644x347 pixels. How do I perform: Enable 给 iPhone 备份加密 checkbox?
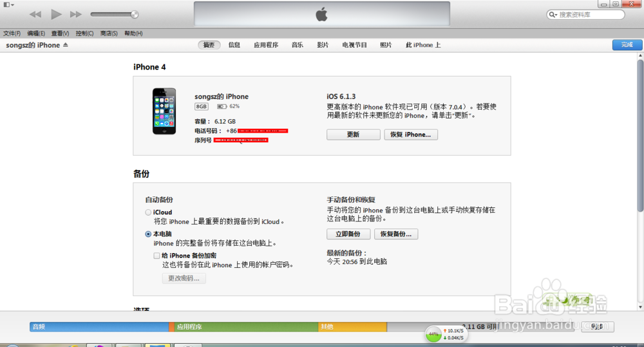click(156, 256)
